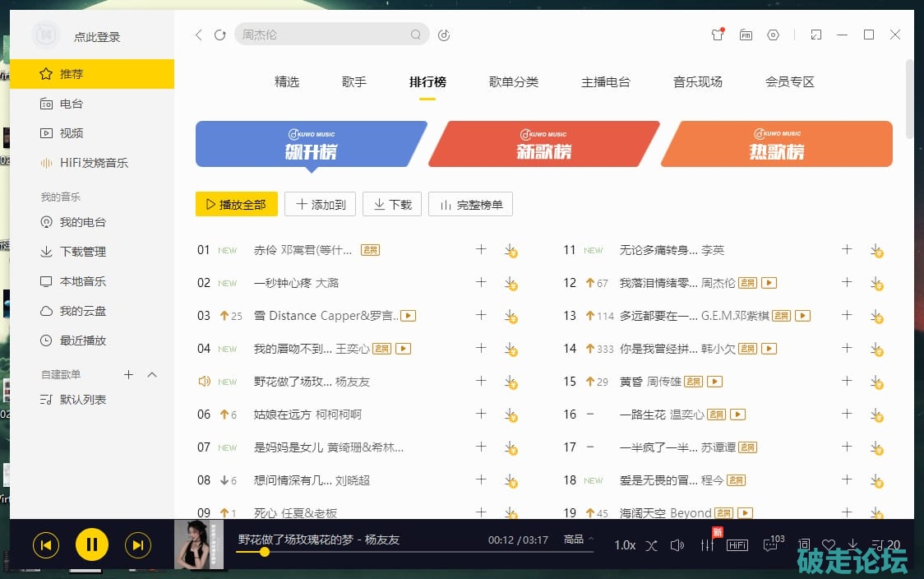Favorite the current song with heart icon
This screenshot has width=924, height=579.
[829, 544]
